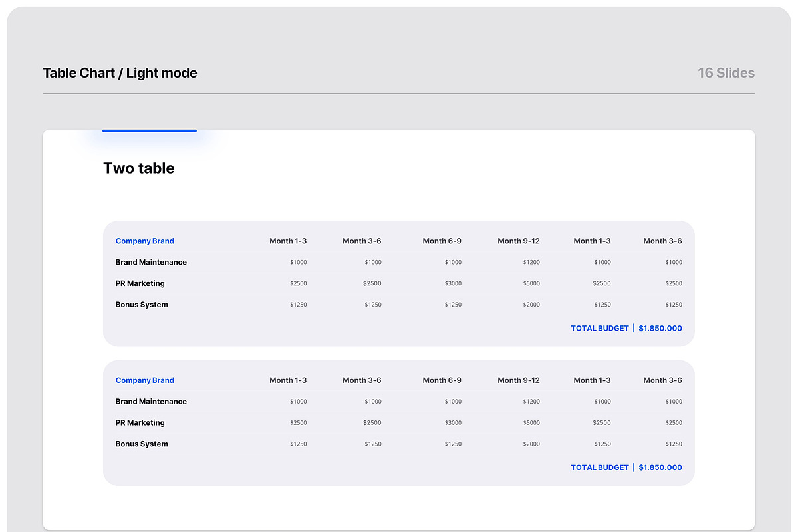Select "Month 9-12" column header in lower table

click(x=519, y=380)
